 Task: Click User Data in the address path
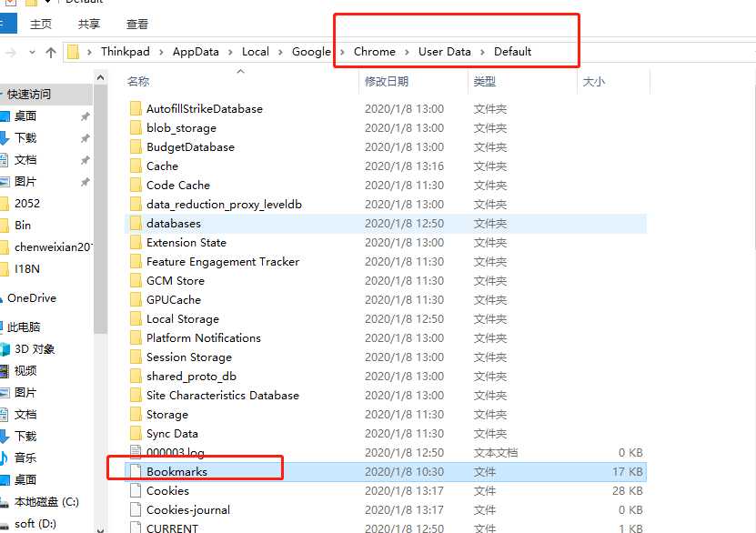click(x=445, y=52)
